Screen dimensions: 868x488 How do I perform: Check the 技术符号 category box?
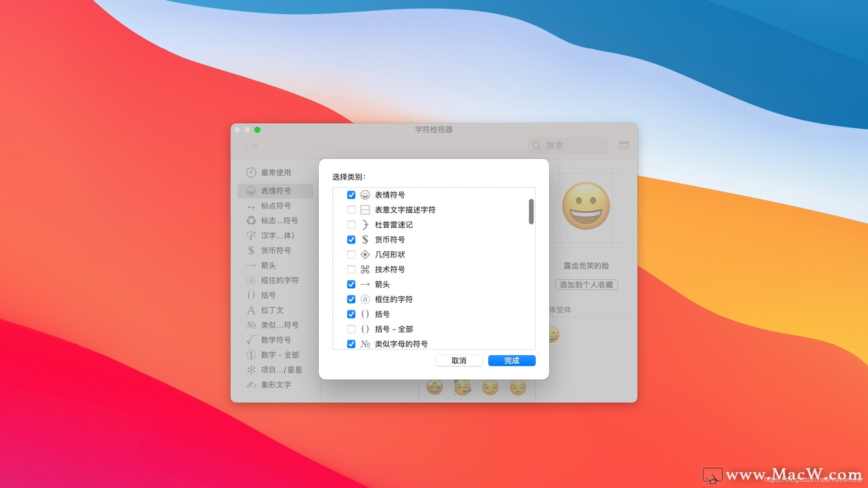351,269
